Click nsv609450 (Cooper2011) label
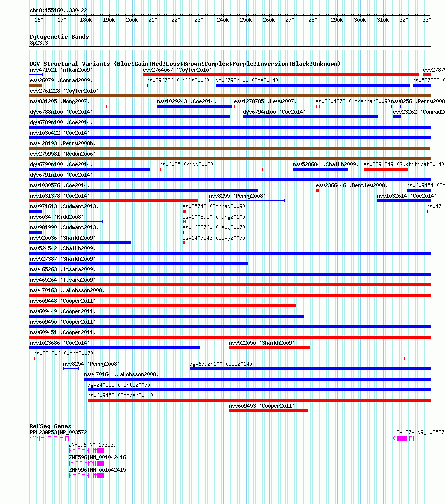This screenshot has width=445, height=504. click(63, 322)
